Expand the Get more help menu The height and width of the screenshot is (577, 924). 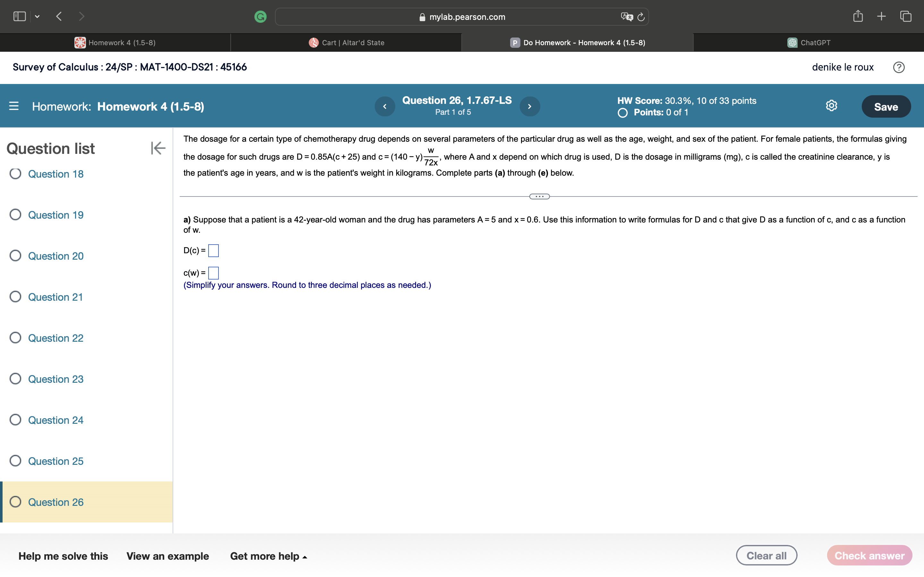pos(269,556)
